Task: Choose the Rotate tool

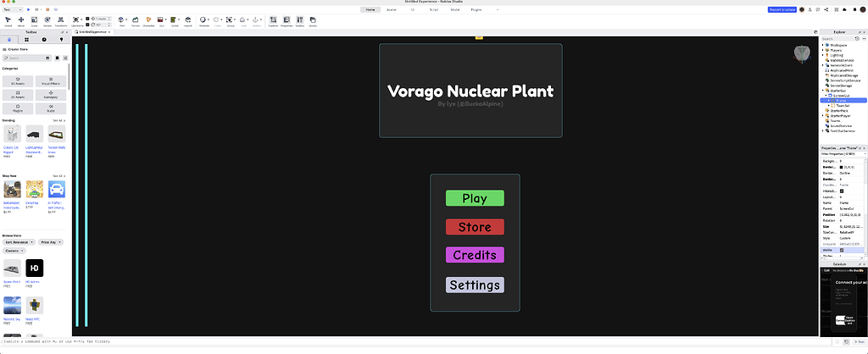Action: (x=47, y=21)
